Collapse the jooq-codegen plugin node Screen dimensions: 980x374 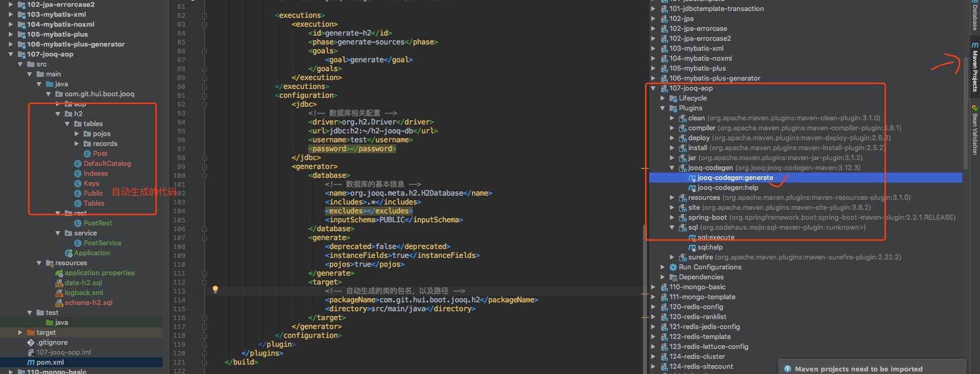coord(672,168)
